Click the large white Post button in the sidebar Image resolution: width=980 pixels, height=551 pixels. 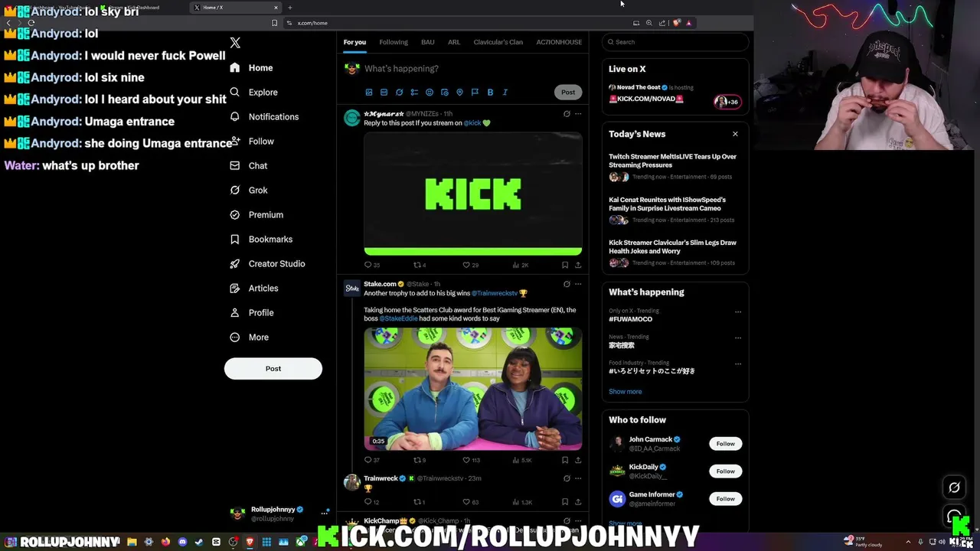pos(273,369)
